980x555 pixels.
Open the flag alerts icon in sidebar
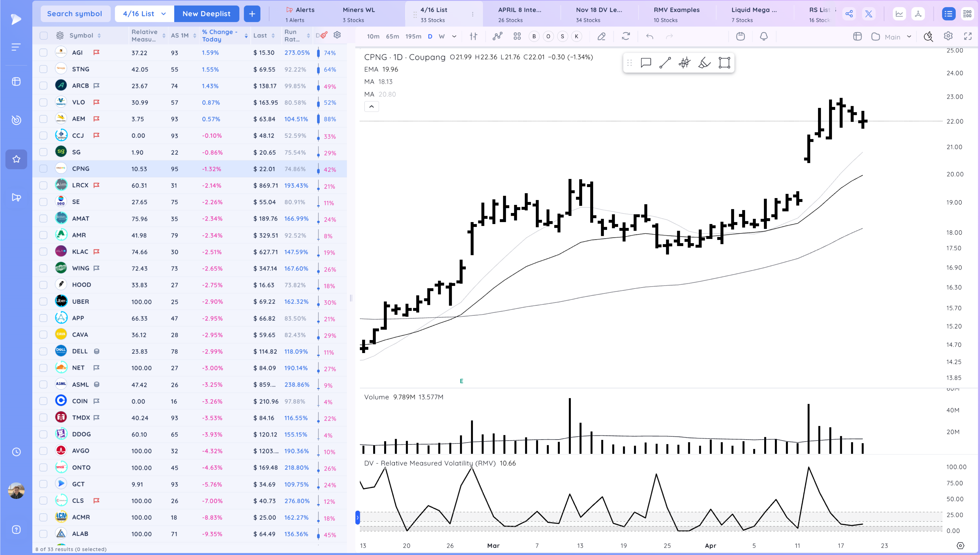(16, 197)
